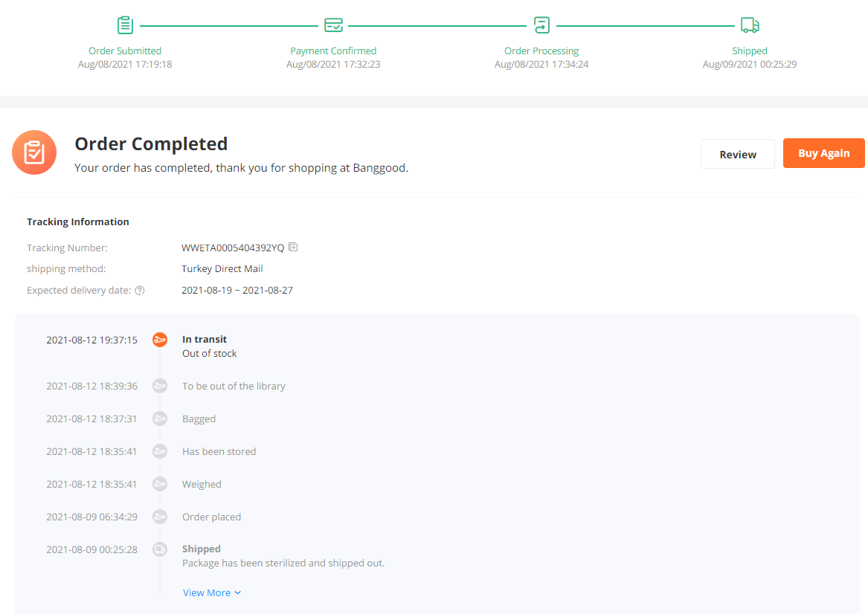Click the Bagged tracking entry text
Image resolution: width=868 pixels, height=614 pixels.
(x=199, y=419)
